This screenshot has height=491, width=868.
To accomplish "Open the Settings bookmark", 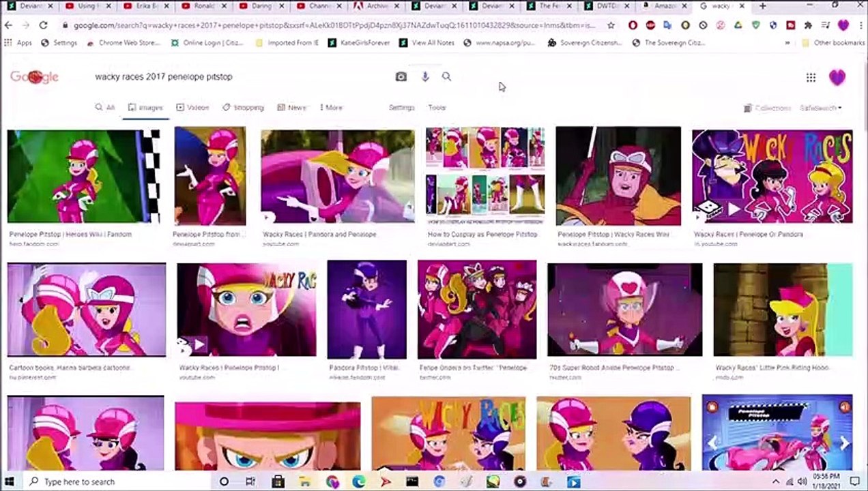I will (59, 42).
